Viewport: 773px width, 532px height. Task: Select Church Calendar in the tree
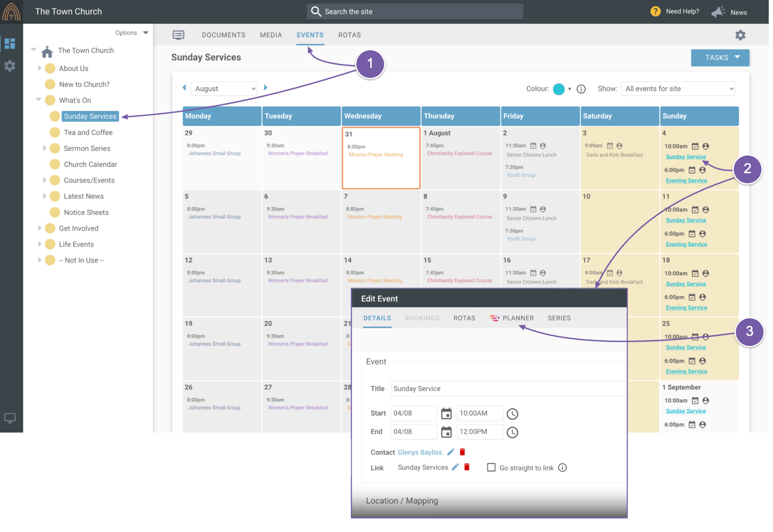tap(90, 164)
